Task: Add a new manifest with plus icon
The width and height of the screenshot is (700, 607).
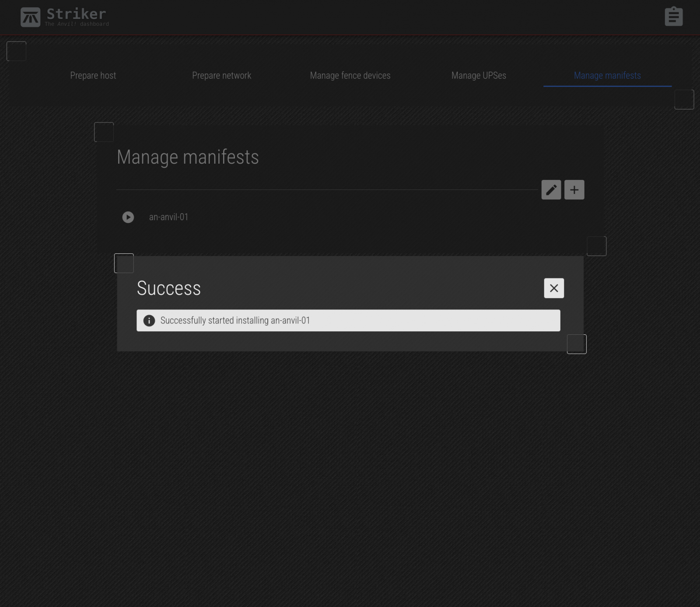Action: click(x=574, y=190)
